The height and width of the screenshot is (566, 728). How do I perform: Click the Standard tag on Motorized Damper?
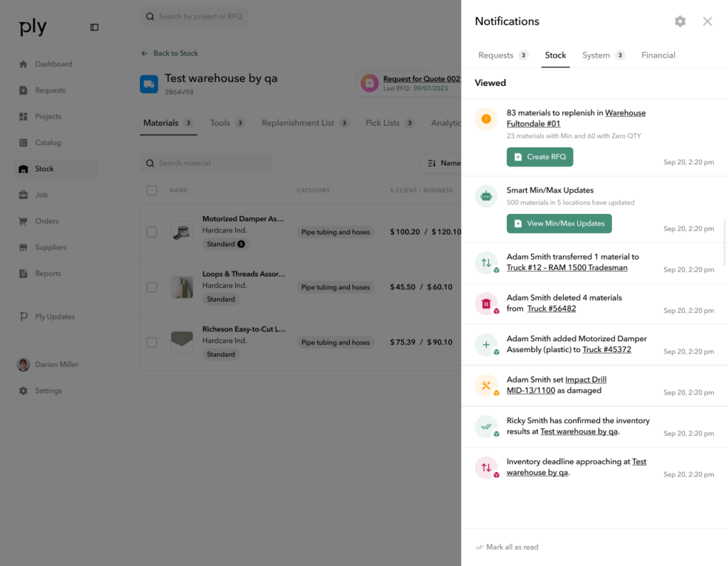(x=225, y=244)
